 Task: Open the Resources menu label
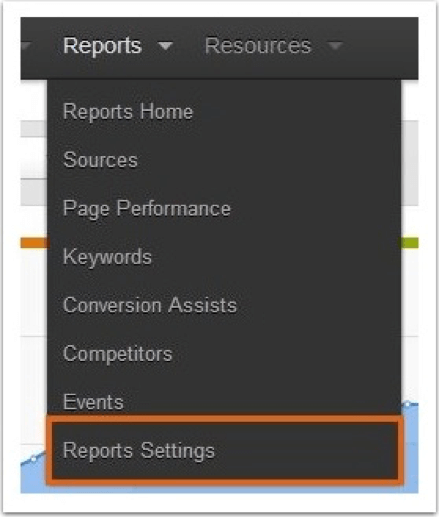258,46
